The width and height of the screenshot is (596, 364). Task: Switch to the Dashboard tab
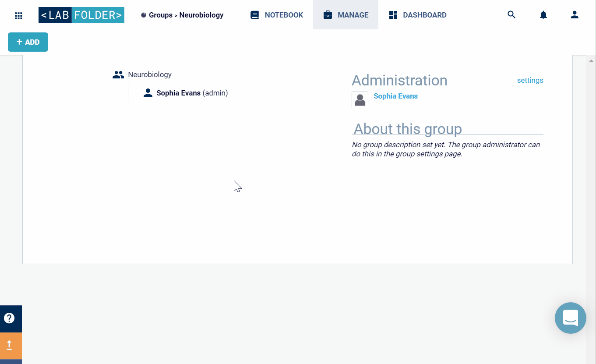point(418,15)
